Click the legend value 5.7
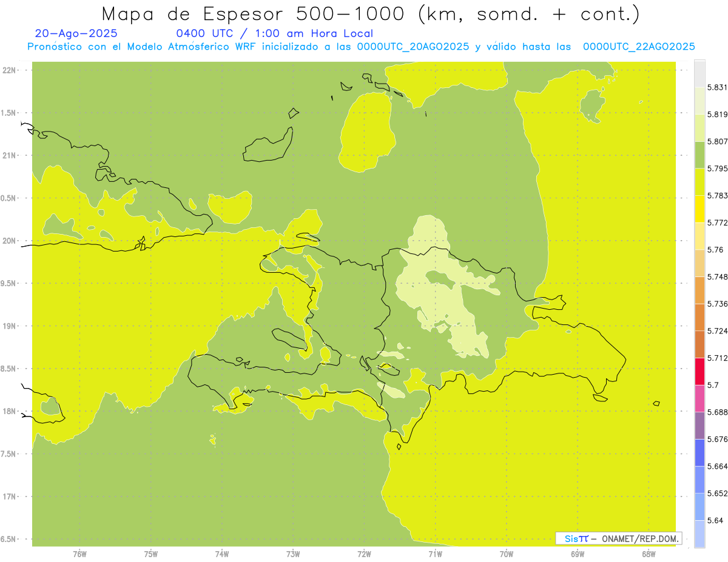The image size is (728, 562). [713, 385]
